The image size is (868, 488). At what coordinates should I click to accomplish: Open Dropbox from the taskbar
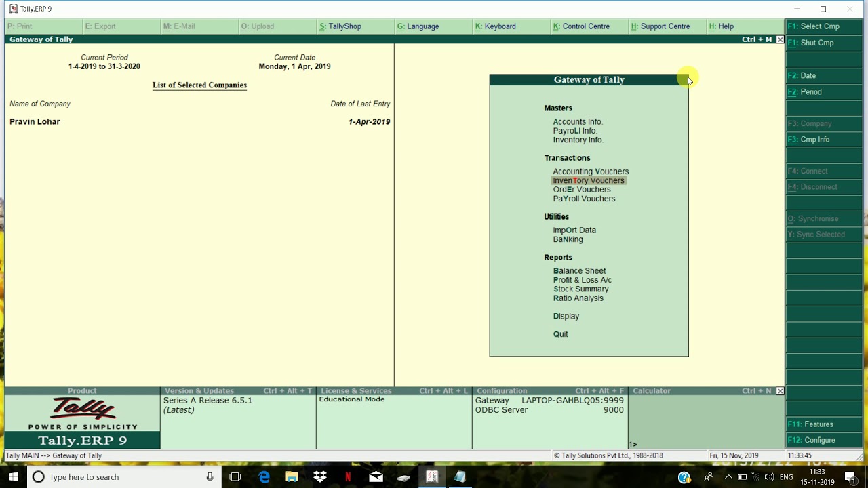(320, 477)
